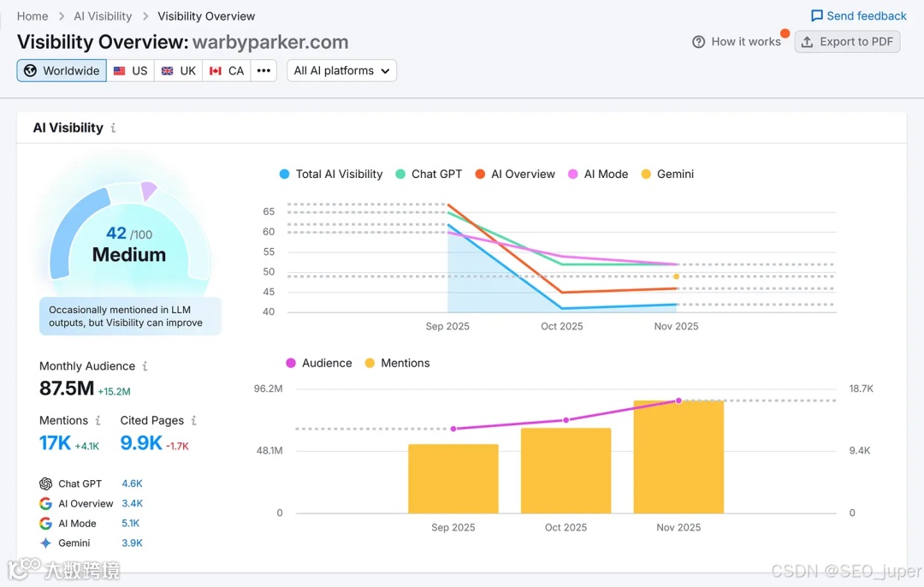Toggle Chat GPT series in chart legend
The width and height of the screenshot is (924, 587).
click(x=429, y=174)
